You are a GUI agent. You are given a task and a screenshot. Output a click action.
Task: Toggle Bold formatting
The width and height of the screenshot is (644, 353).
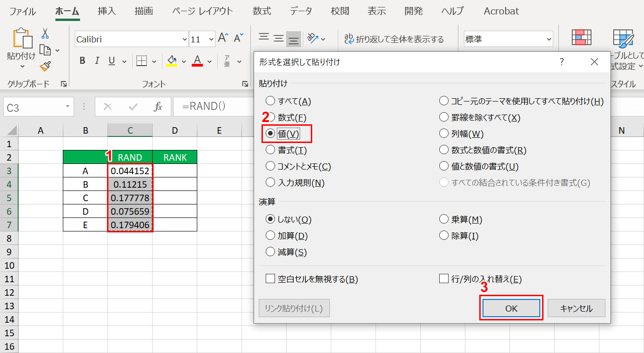click(82, 61)
